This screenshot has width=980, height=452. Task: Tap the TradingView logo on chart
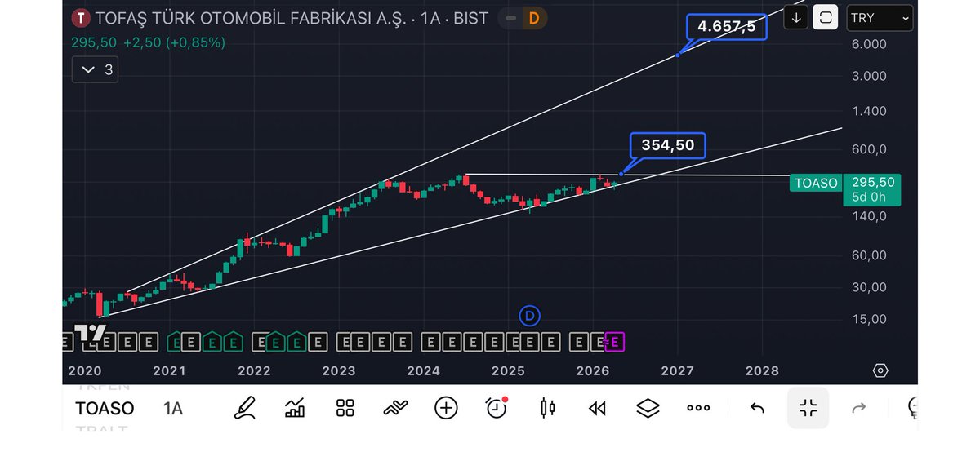click(90, 332)
